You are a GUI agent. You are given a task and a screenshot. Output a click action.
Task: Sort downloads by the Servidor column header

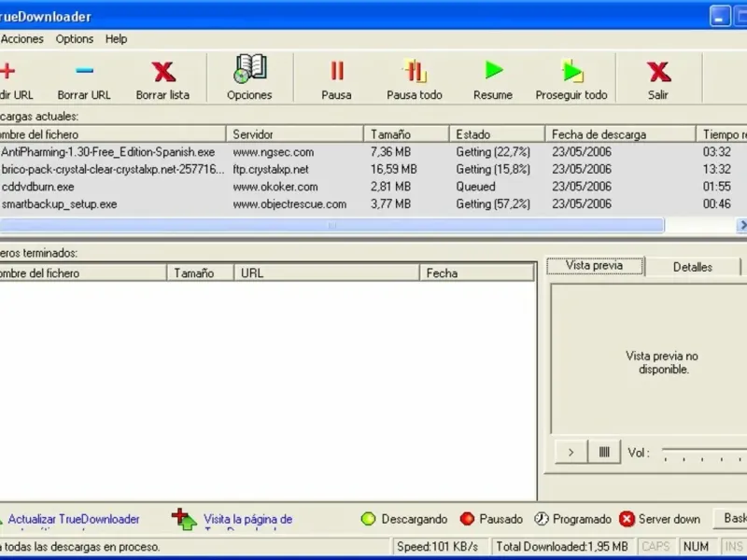(x=295, y=134)
